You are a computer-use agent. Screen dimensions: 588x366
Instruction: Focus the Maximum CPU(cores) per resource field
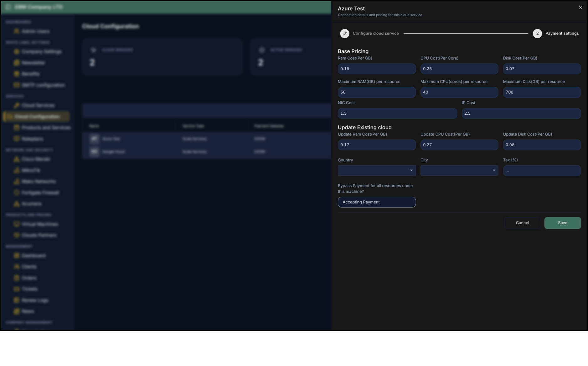459,92
